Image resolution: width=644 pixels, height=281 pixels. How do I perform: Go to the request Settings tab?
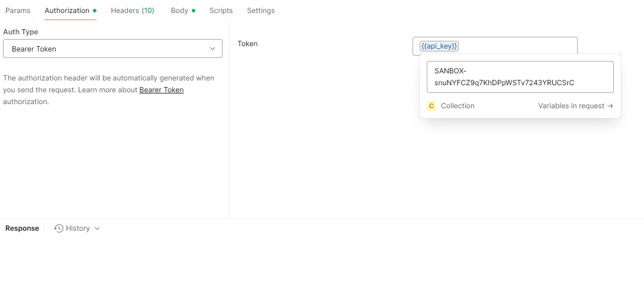click(260, 11)
